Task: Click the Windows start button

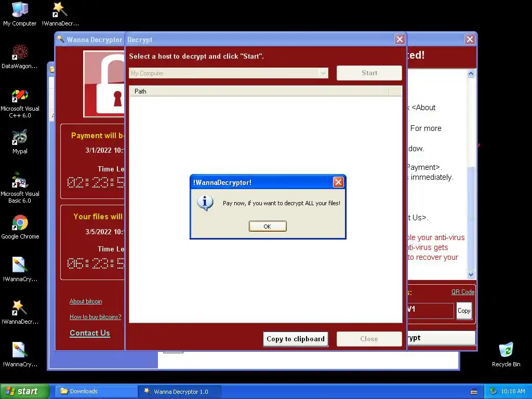Action: tap(25, 391)
